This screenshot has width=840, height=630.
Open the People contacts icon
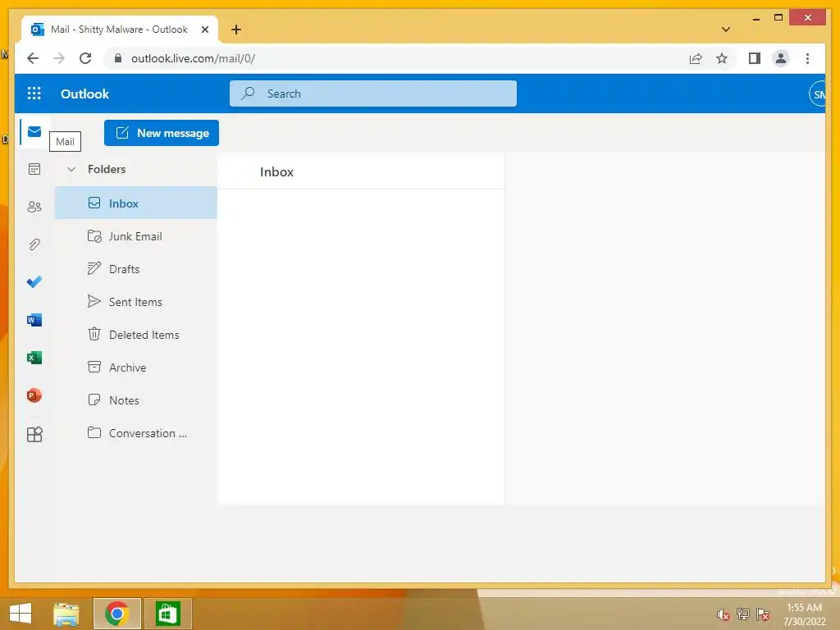pos(34,207)
